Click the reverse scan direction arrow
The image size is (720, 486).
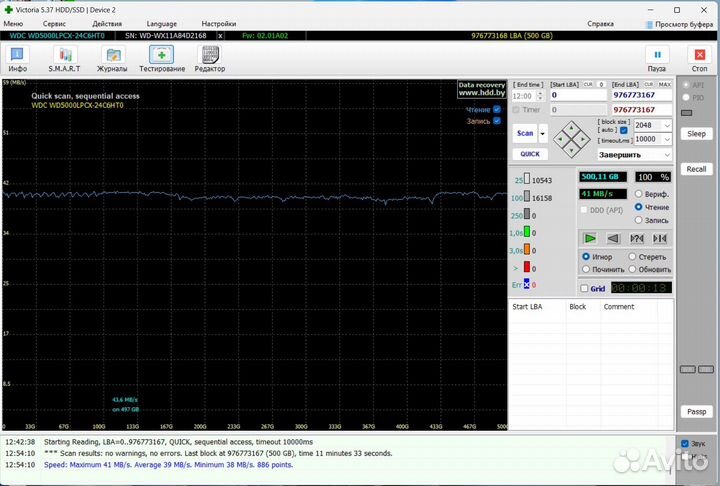[x=613, y=238]
